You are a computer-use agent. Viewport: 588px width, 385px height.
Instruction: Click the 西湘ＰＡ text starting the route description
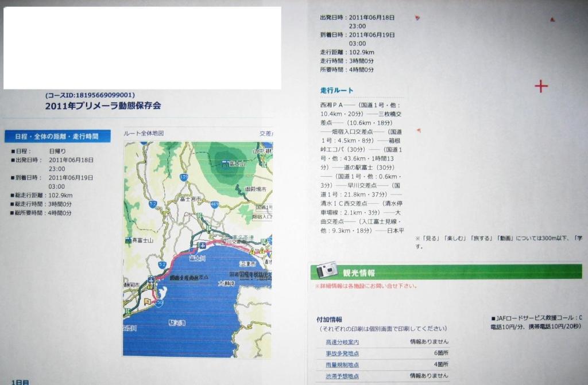331,105
